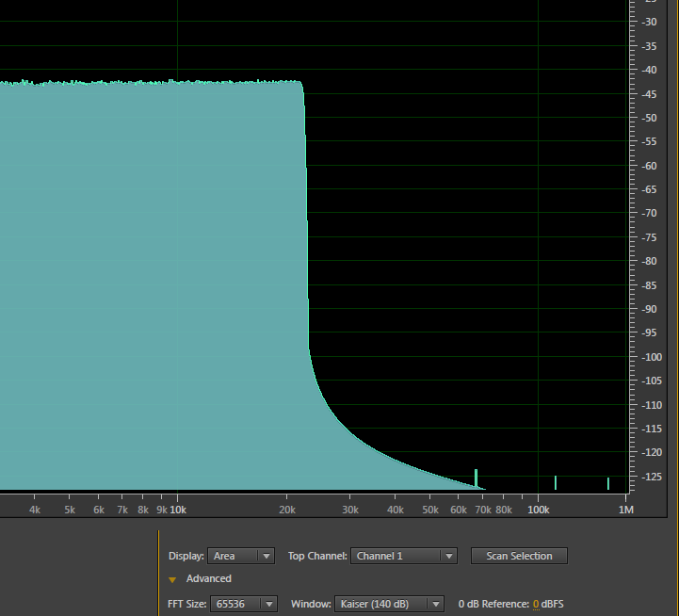Click the Scan Selection button
This screenshot has height=616, width=679.
519,556
